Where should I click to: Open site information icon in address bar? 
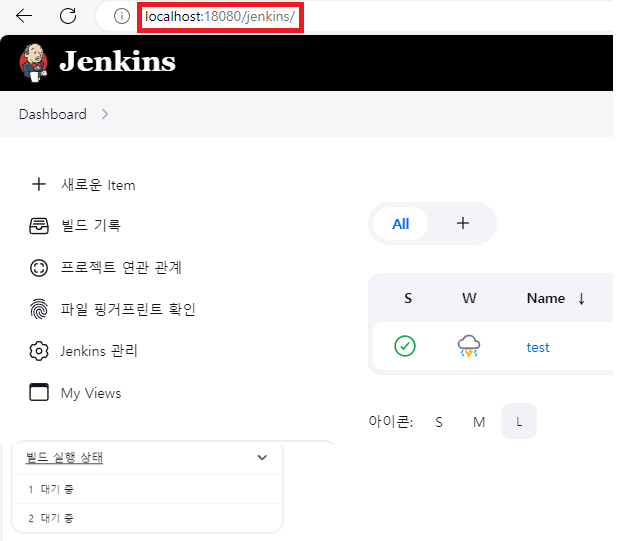pos(122,16)
